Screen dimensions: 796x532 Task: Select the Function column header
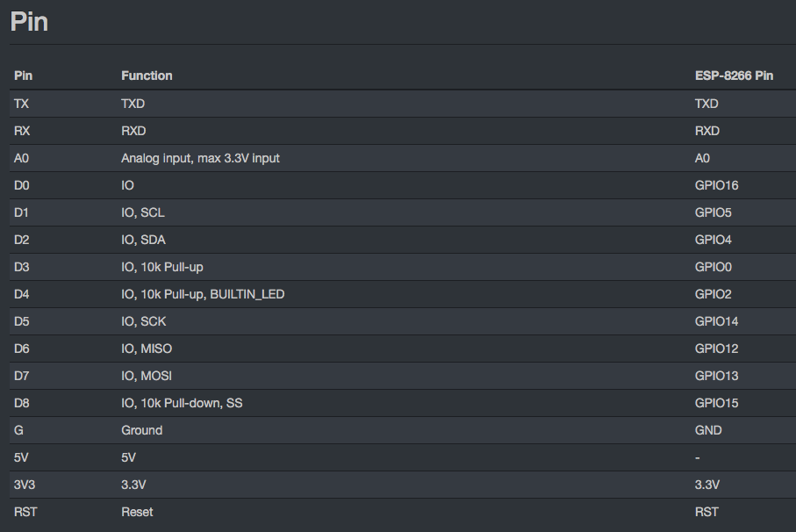click(x=147, y=75)
